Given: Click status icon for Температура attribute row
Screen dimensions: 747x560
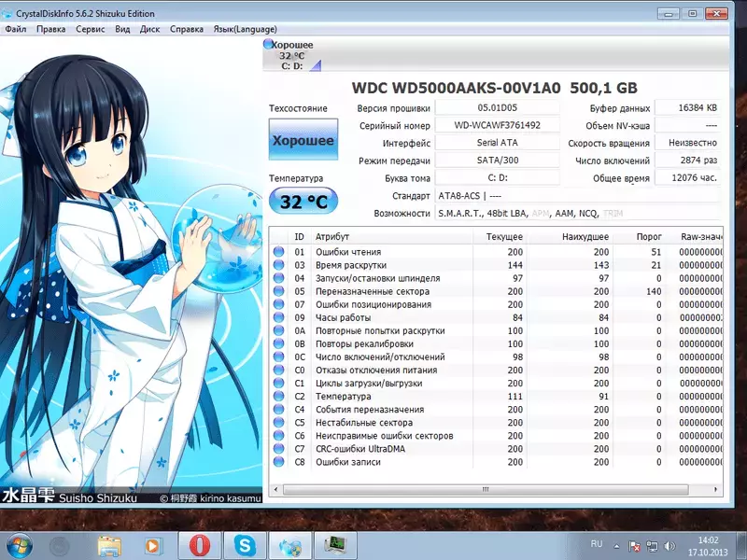Looking at the screenshot, I should pyautogui.click(x=278, y=396).
